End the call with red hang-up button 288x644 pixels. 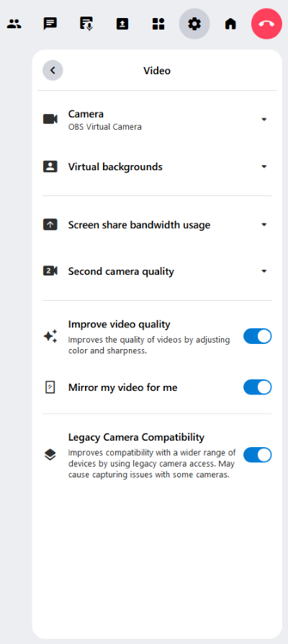pos(266,24)
